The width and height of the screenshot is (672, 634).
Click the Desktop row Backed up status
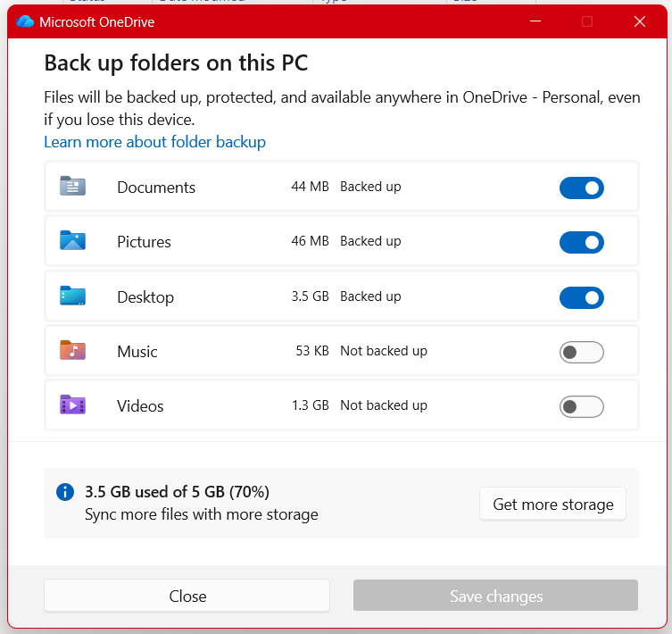370,296
